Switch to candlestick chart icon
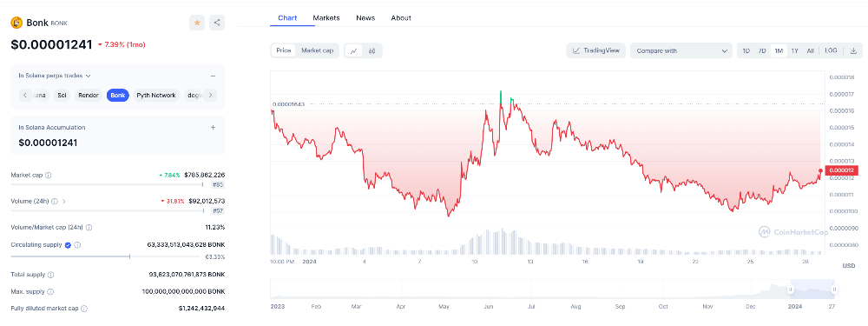The width and height of the screenshot is (868, 326). (372, 51)
